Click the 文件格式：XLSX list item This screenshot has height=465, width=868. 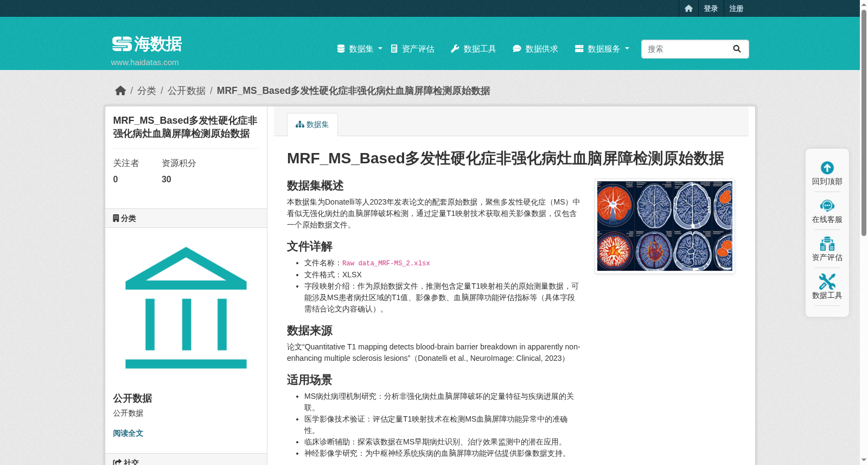point(333,275)
